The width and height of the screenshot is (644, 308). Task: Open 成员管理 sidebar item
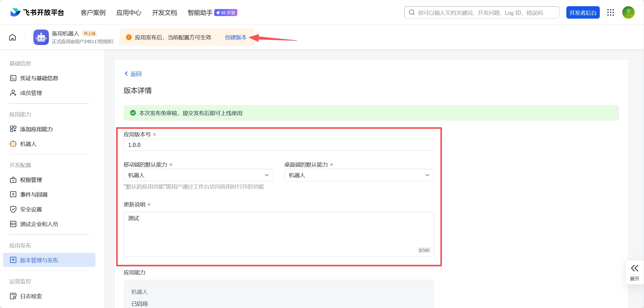pyautogui.click(x=31, y=93)
